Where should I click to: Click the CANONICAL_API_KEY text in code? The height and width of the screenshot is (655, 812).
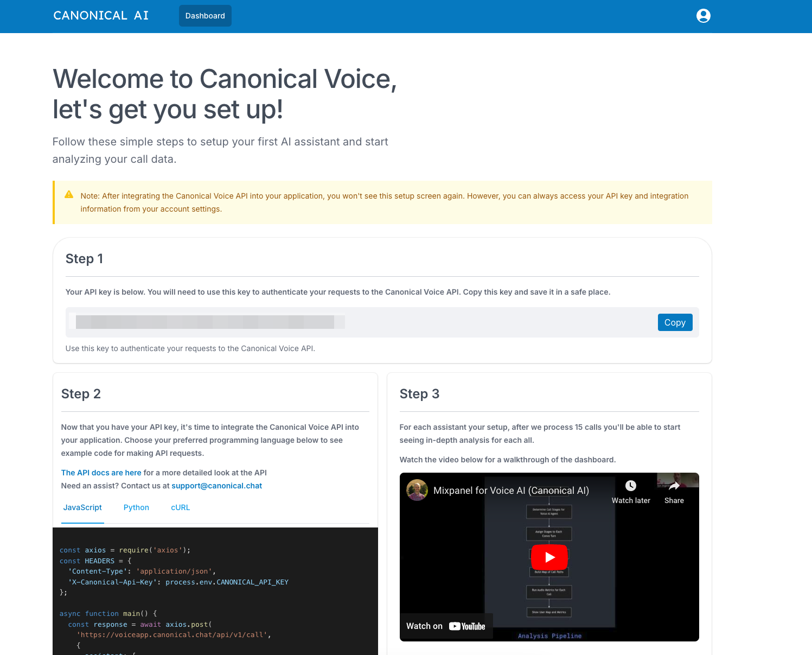coord(252,582)
